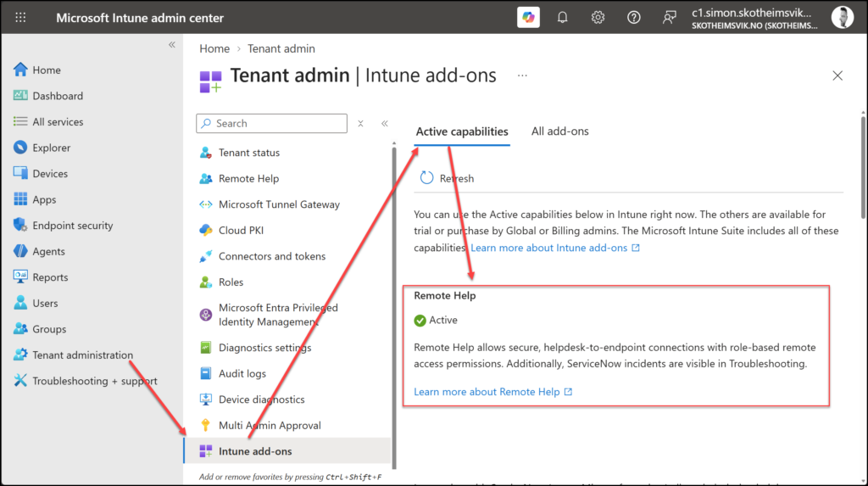Click the Microsoft Intune admin center title

[x=140, y=18]
